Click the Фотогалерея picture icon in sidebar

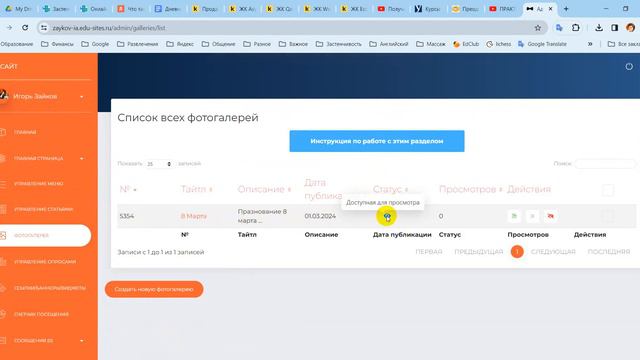(x=3, y=236)
